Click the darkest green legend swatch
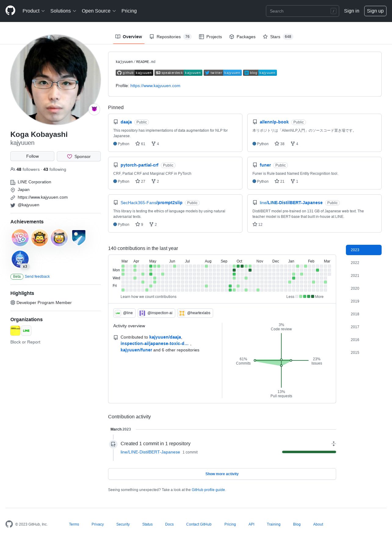 click(313, 296)
